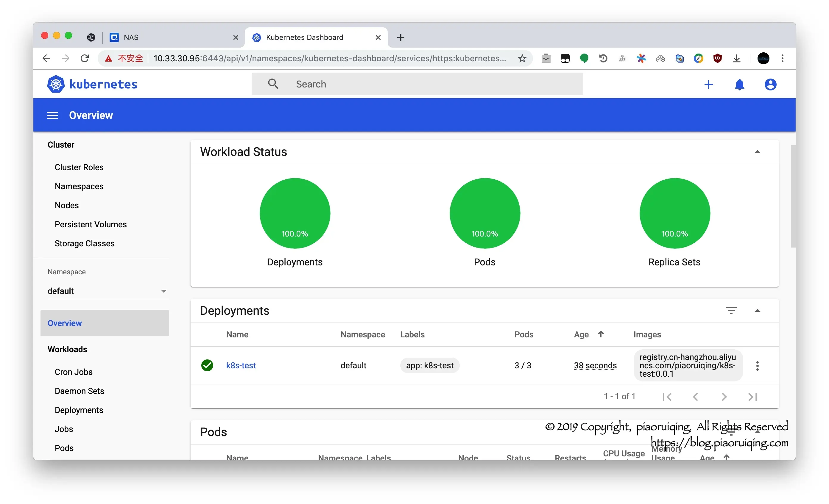Screen dimensions: 829x504
Task: Open the k8s-test deployment link
Action: (x=241, y=365)
